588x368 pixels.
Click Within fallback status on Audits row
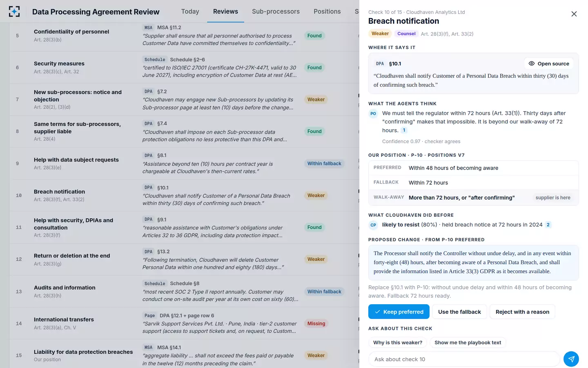click(324, 292)
